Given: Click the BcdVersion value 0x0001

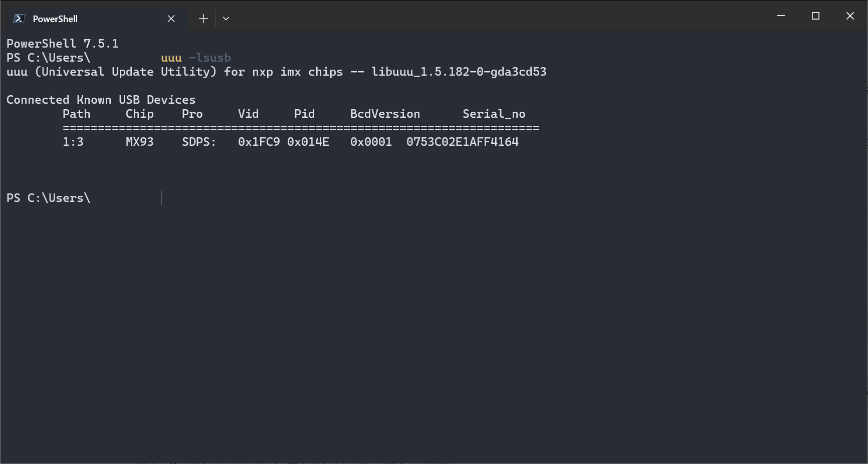Looking at the screenshot, I should (x=371, y=142).
